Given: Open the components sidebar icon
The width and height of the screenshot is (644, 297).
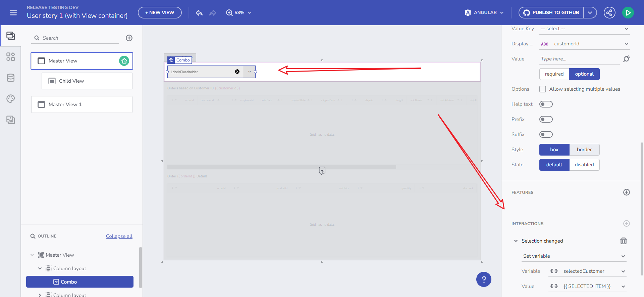Looking at the screenshot, I should 11,57.
